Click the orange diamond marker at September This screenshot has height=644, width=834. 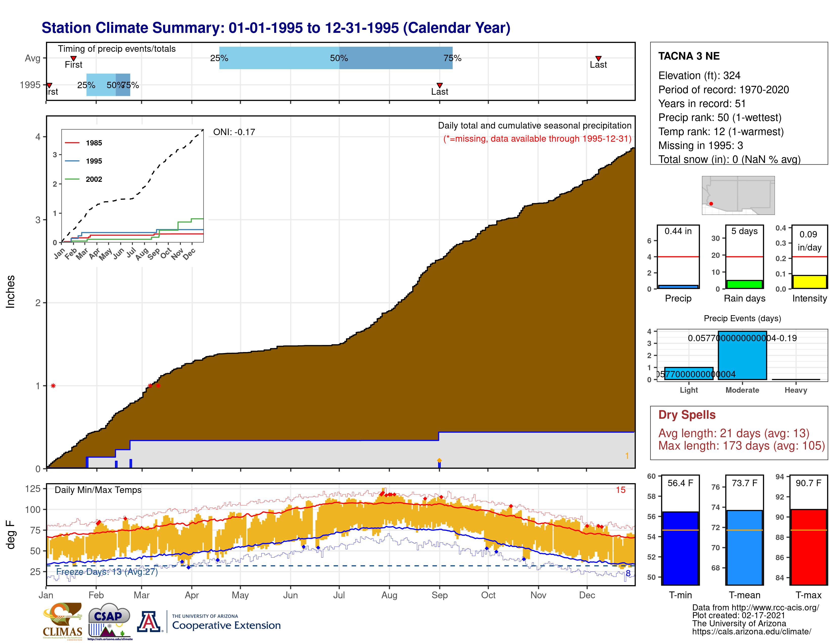pyautogui.click(x=439, y=460)
